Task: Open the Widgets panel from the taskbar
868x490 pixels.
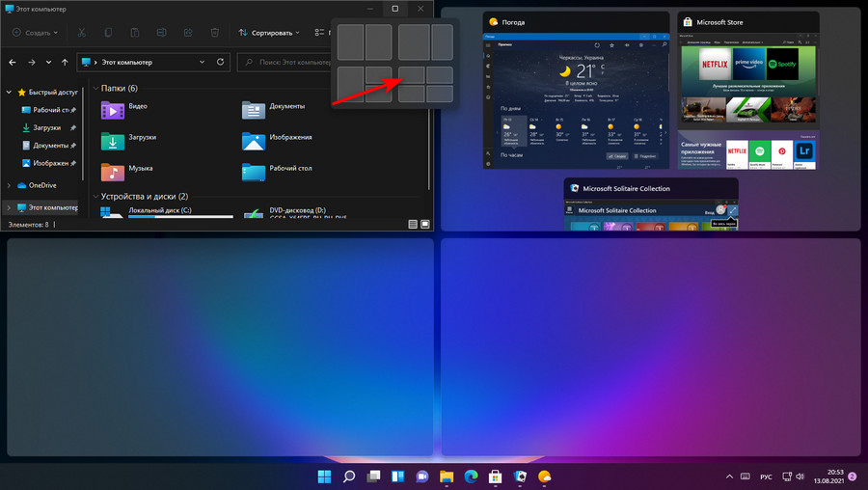Action: 398,476
